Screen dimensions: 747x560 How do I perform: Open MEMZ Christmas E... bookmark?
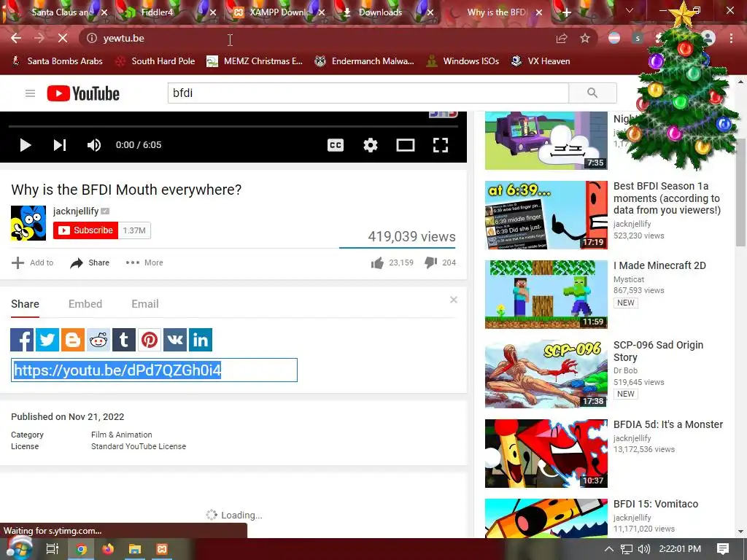(x=255, y=61)
